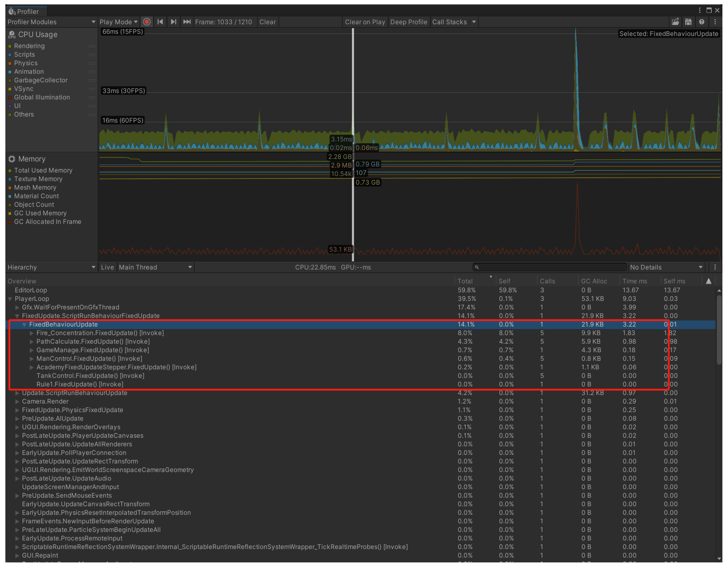Image resolution: width=728 pixels, height=568 pixels.
Task: Step to next frame
Action: 173,22
